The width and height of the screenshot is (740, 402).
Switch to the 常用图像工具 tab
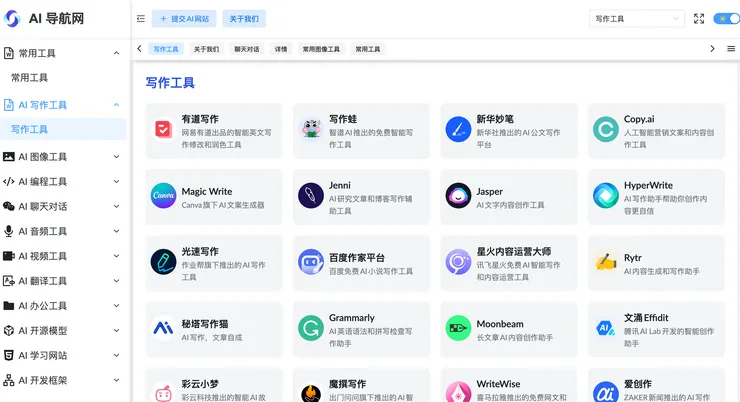(x=321, y=49)
